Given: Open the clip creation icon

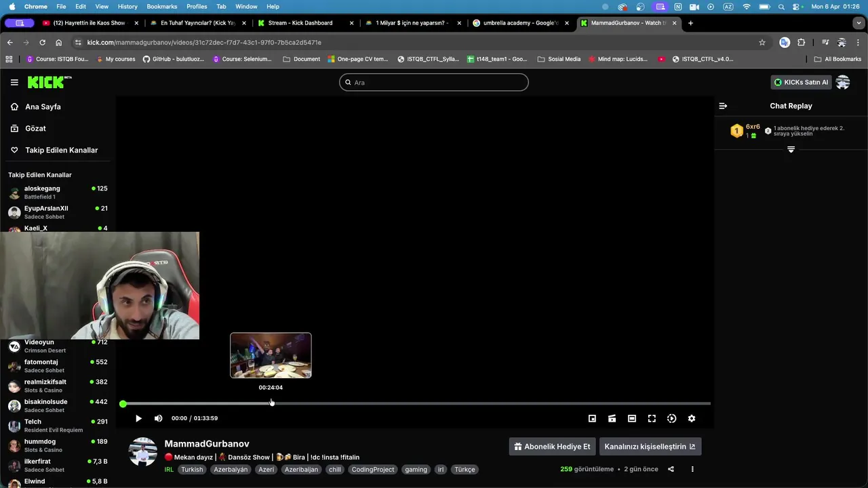Looking at the screenshot, I should 612,418.
